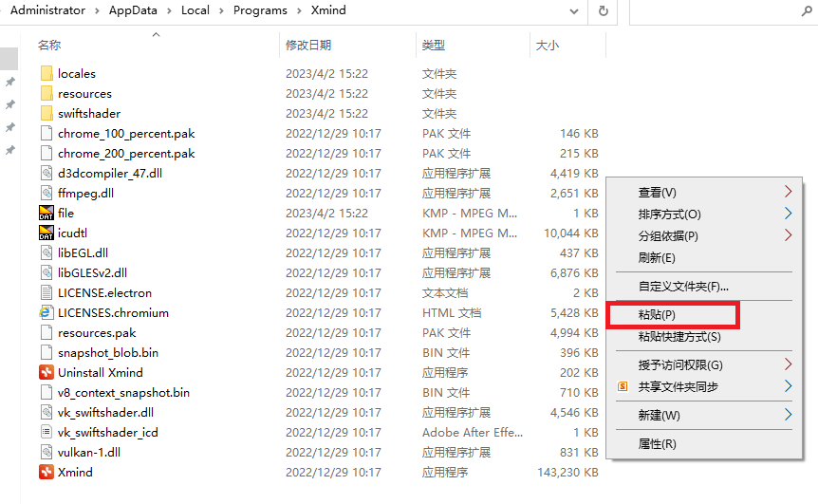The width and height of the screenshot is (818, 504).
Task: Go to AppData in the breadcrumb
Action: point(133,10)
